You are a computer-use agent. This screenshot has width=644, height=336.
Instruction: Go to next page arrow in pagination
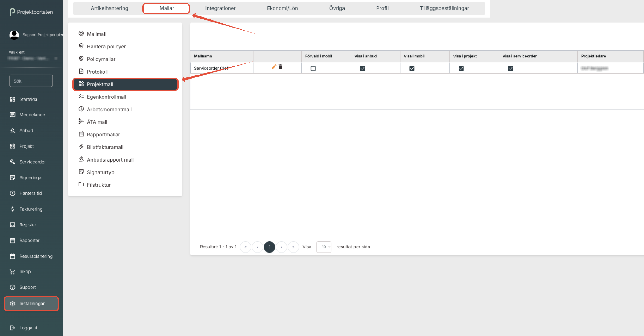[x=281, y=247]
